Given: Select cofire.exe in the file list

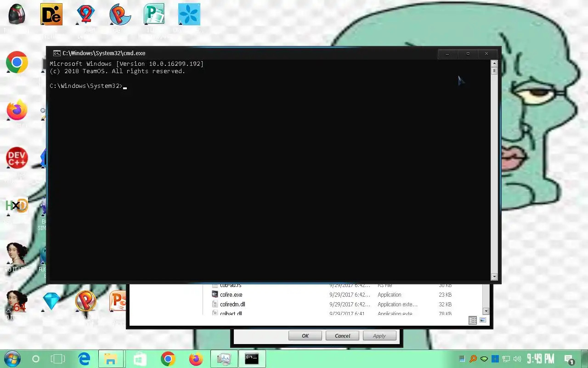Looking at the screenshot, I should point(231,294).
